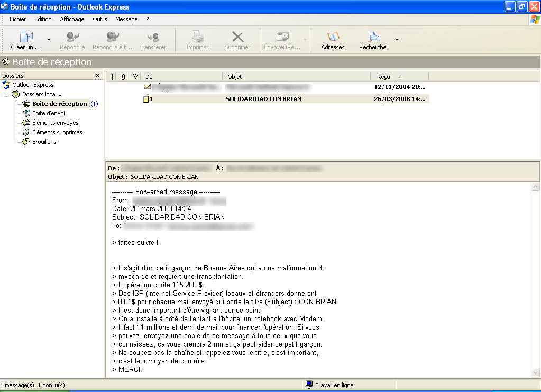This screenshot has height=392, width=541.
Task: Open the Brouillons folder
Action: pos(44,141)
